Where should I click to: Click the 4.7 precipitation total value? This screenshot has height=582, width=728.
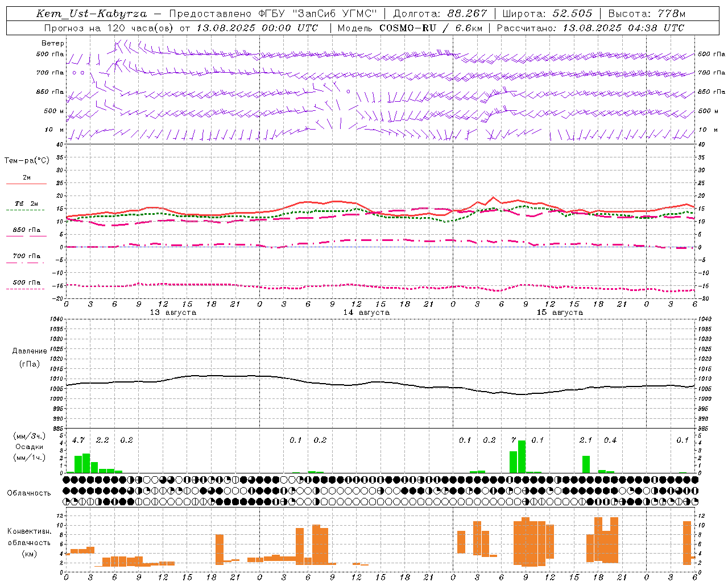(x=78, y=440)
